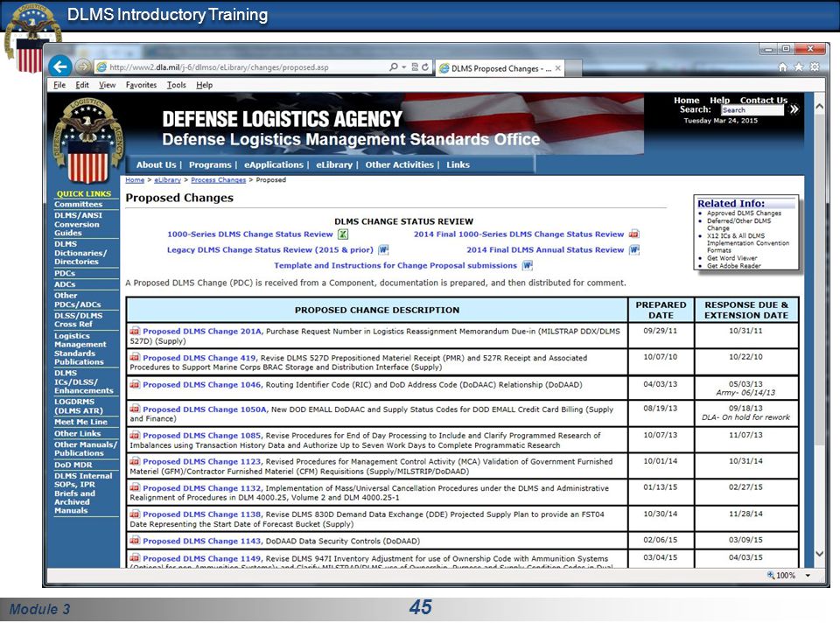This screenshot has width=840, height=630.
Task: Open Word icon beside Legacy DLMS Change Status Review
Action: click(383, 249)
